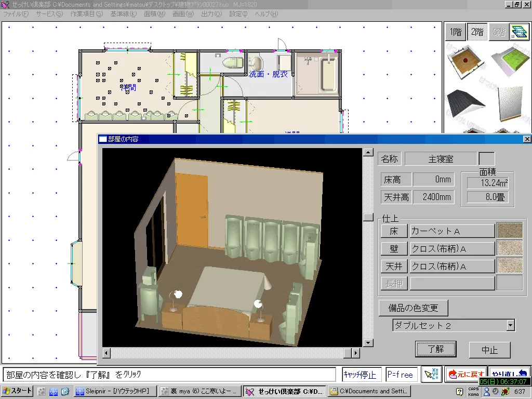
Task: Click the 主寝室 room name field
Action: (x=440, y=159)
